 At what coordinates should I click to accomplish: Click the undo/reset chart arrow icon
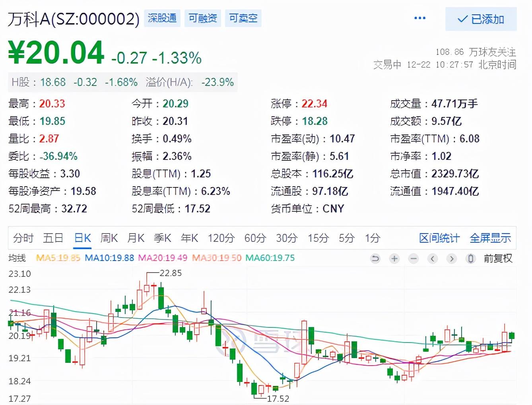coord(375,259)
